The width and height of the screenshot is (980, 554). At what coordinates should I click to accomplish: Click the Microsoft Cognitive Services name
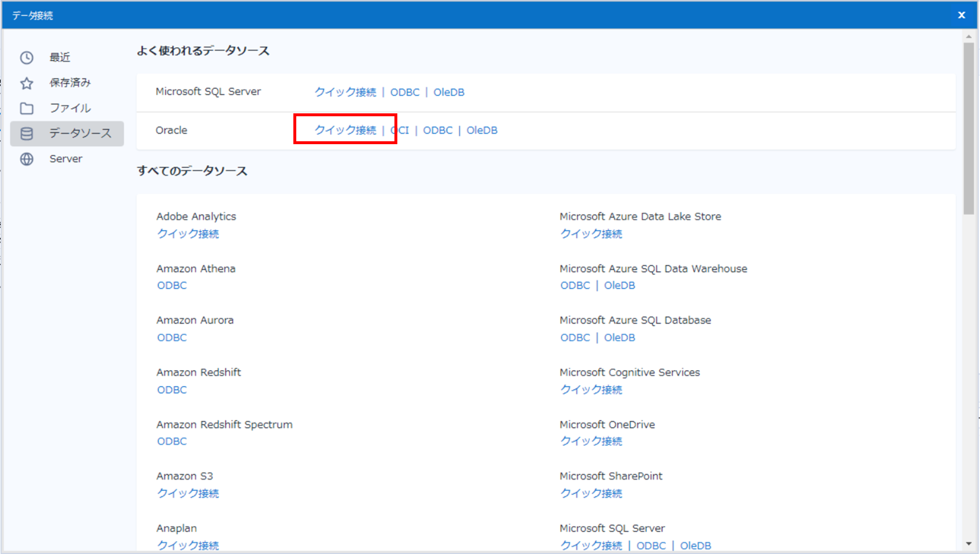tap(630, 373)
